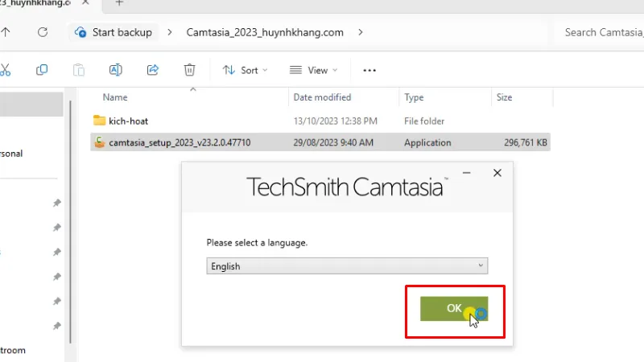Click the Rename icon in toolbar
The width and height of the screenshot is (644, 362).
115,70
